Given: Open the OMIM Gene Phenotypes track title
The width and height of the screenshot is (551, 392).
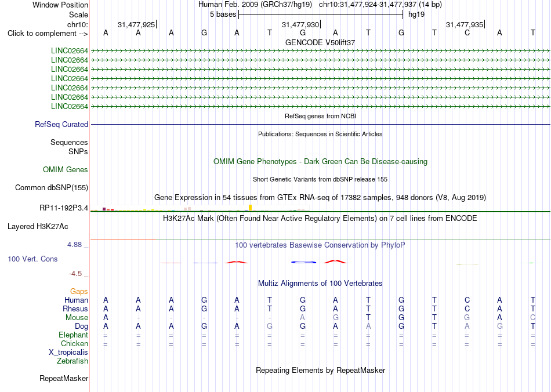Looking at the screenshot, I should coord(321,162).
